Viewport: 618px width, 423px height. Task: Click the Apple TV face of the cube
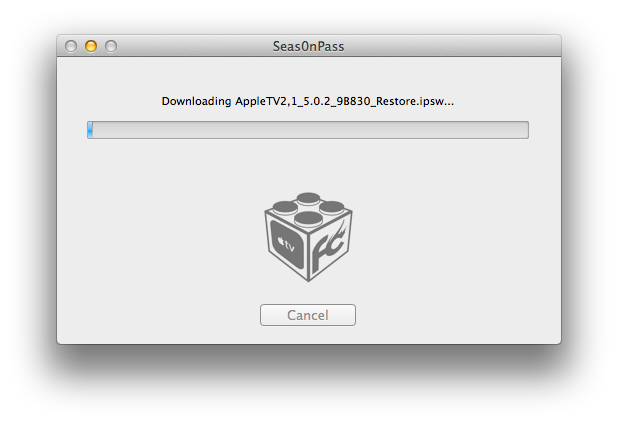287,249
